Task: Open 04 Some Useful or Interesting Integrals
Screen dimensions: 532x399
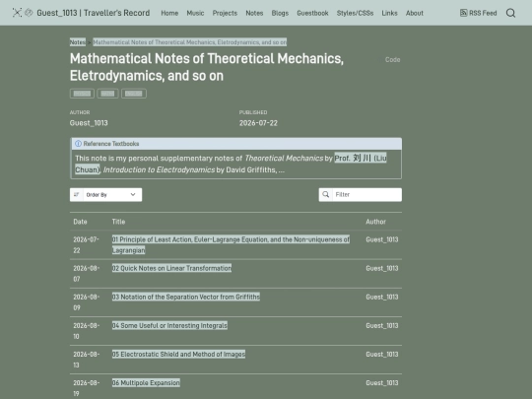Action: [169, 325]
